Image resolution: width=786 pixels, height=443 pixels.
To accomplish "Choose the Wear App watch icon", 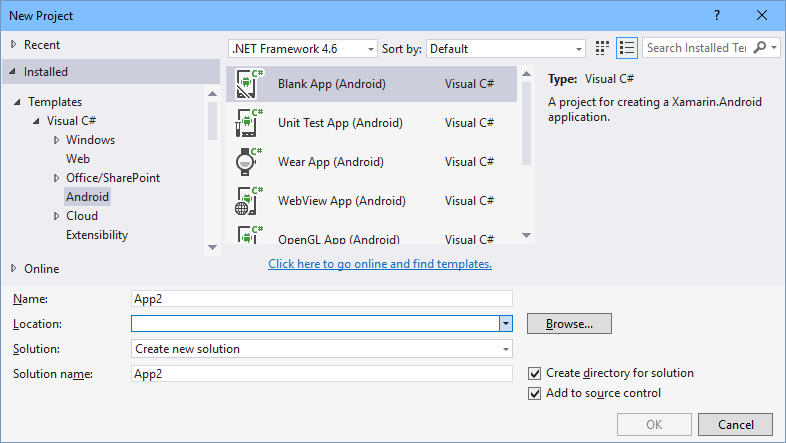I will pyautogui.click(x=248, y=161).
